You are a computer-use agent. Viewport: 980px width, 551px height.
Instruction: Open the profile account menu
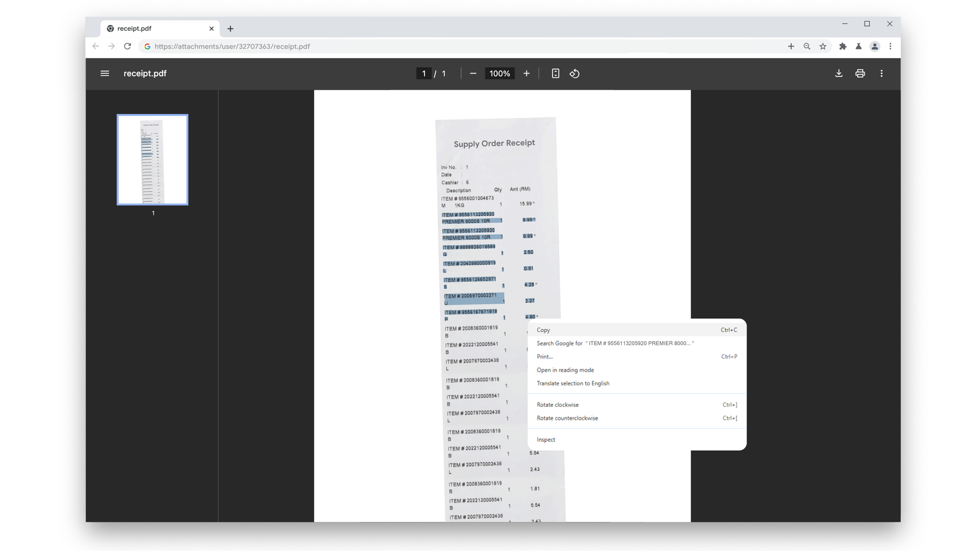click(x=874, y=46)
